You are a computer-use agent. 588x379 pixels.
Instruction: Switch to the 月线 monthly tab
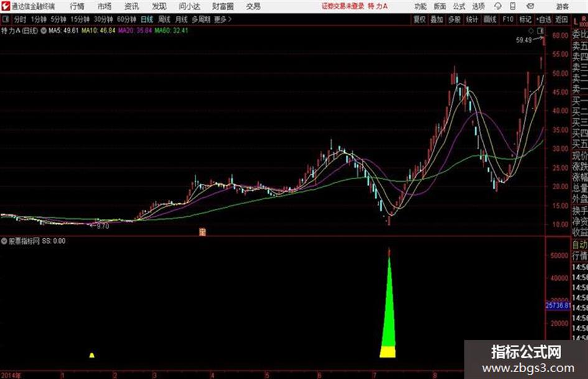pos(182,19)
